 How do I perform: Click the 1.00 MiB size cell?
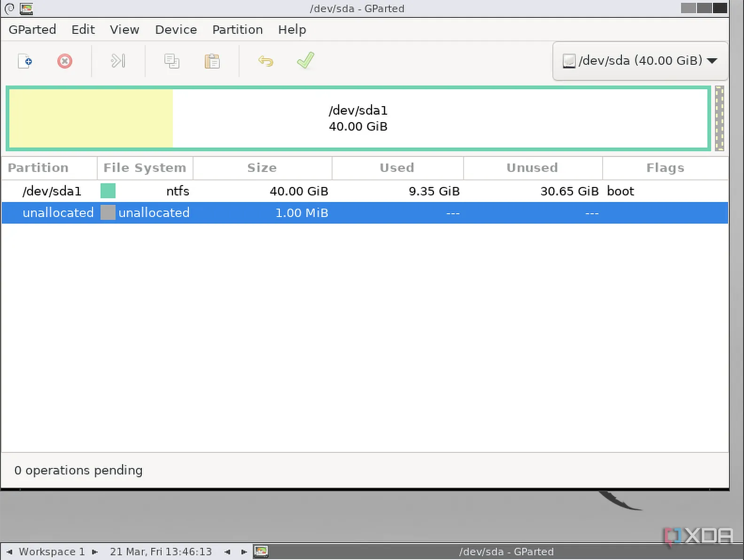click(302, 213)
